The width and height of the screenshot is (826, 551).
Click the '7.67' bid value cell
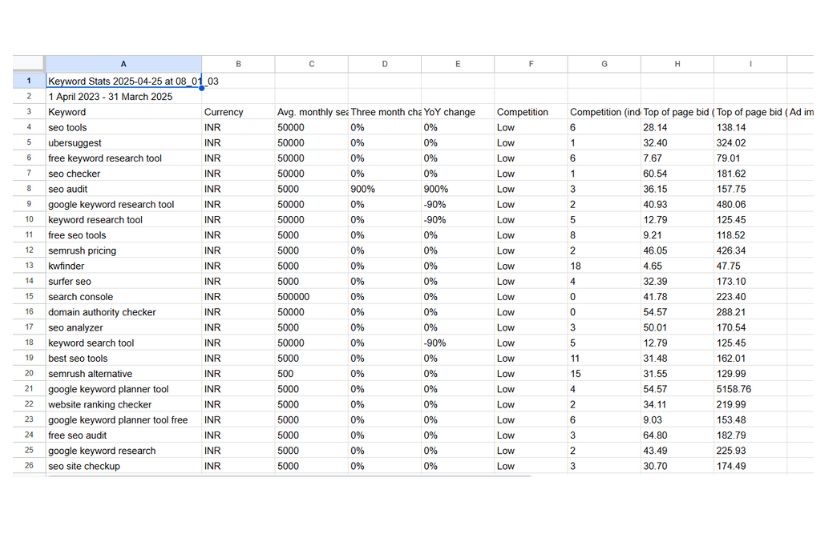tap(677, 158)
